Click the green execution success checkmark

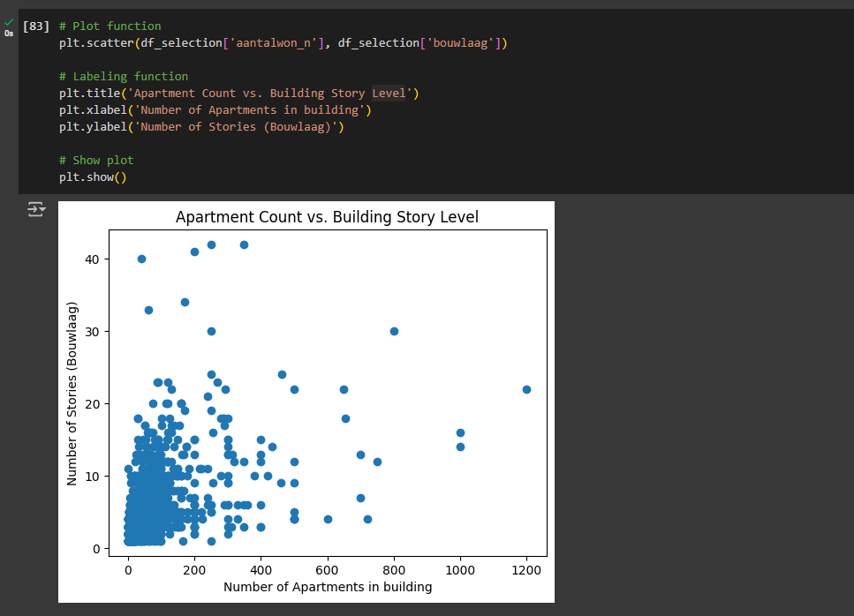pos(9,22)
